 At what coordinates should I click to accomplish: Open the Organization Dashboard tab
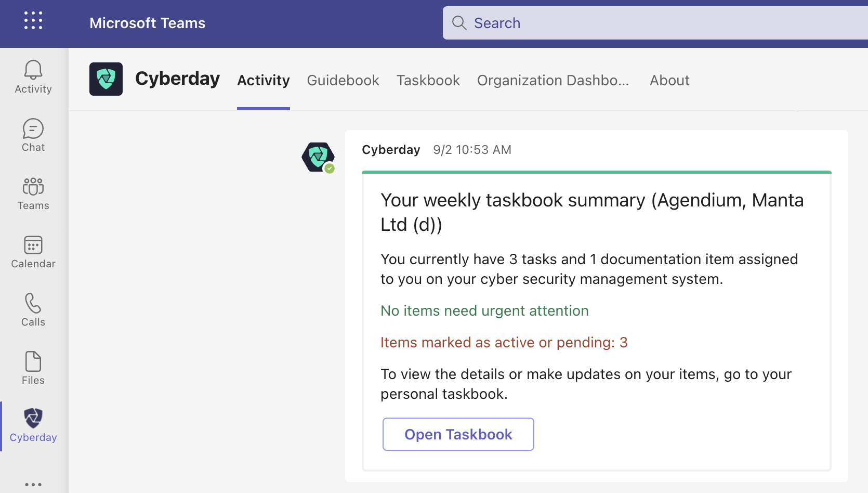pyautogui.click(x=553, y=80)
